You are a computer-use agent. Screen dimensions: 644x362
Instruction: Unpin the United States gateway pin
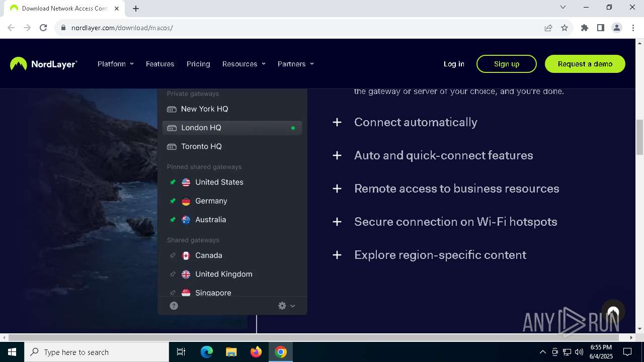[x=173, y=182]
